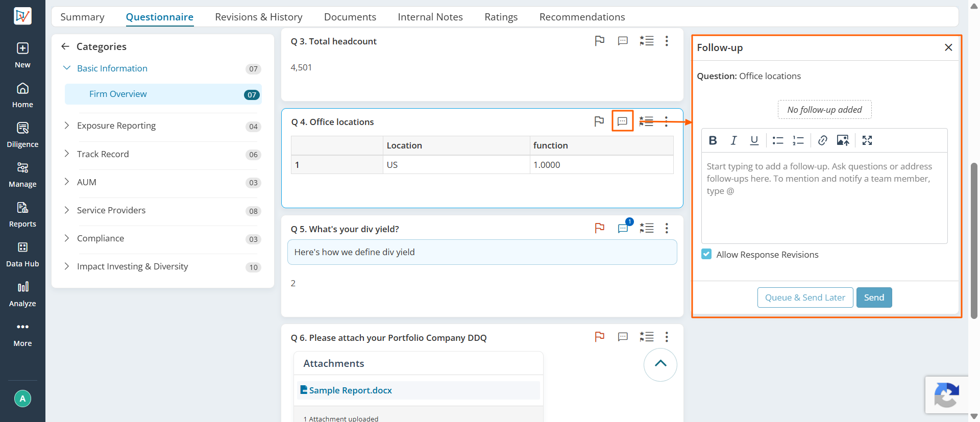The image size is (980, 422).
Task: Open more options for Q6 Portfolio DDQ
Action: click(x=667, y=337)
